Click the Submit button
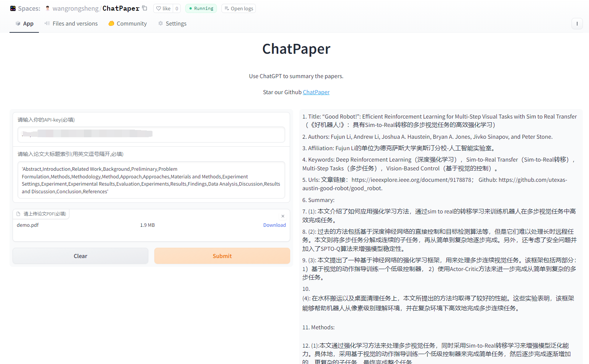The height and width of the screenshot is (364, 589). (x=222, y=256)
